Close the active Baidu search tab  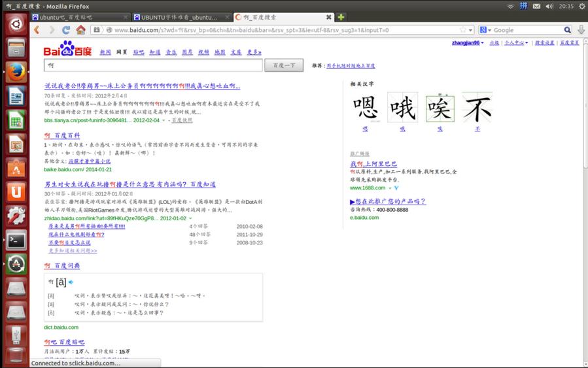point(328,17)
